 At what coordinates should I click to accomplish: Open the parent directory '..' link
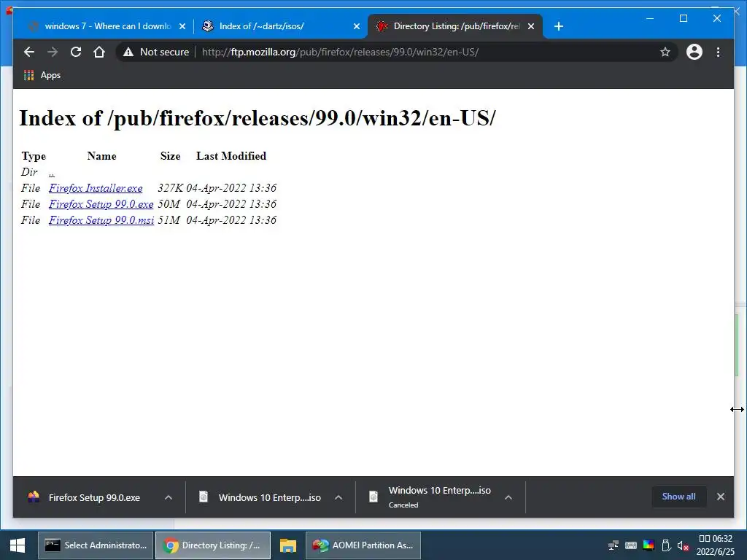pyautogui.click(x=52, y=172)
